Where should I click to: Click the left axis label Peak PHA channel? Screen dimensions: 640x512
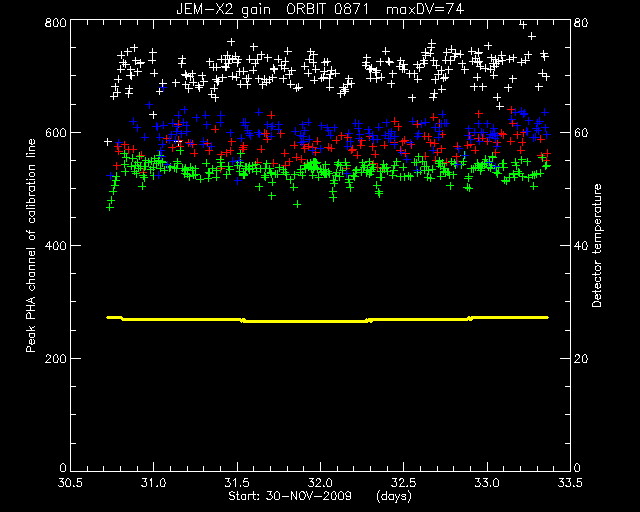pyautogui.click(x=31, y=246)
